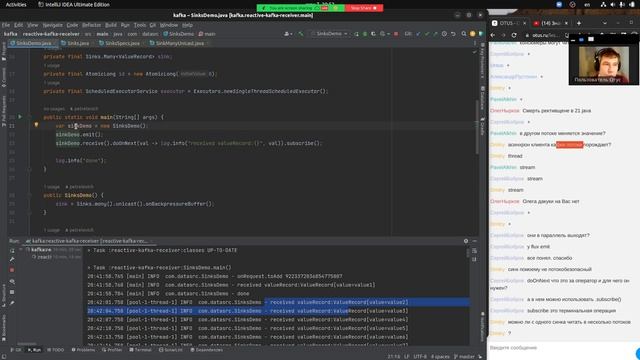Click the Git rollback icon in toolbar
The height and width of the screenshot is (360, 640).
click(453, 34)
